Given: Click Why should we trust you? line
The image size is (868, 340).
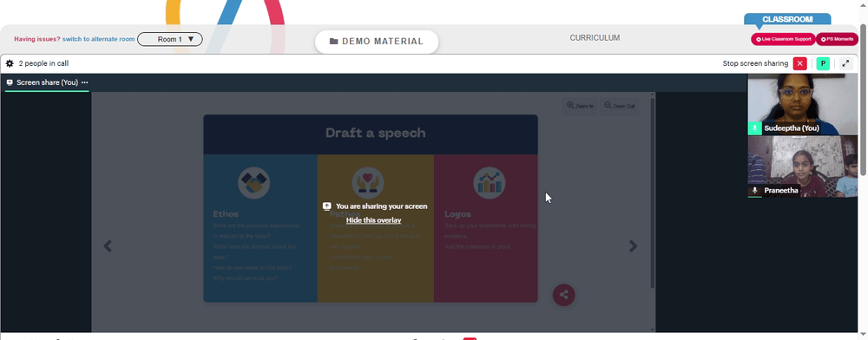Looking at the screenshot, I should 246,278.
